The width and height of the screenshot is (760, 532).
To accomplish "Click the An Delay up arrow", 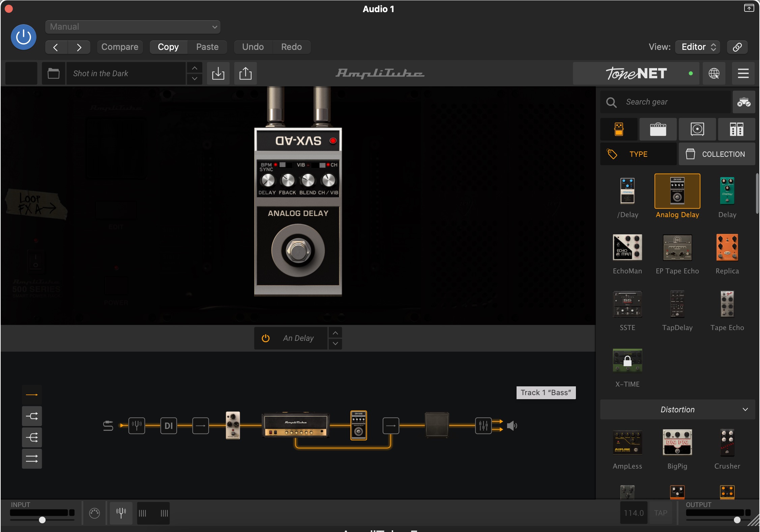I will pyautogui.click(x=335, y=333).
